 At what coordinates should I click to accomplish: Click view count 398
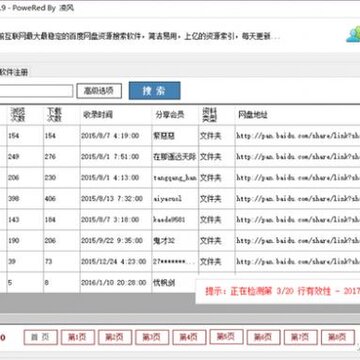[x=14, y=199]
